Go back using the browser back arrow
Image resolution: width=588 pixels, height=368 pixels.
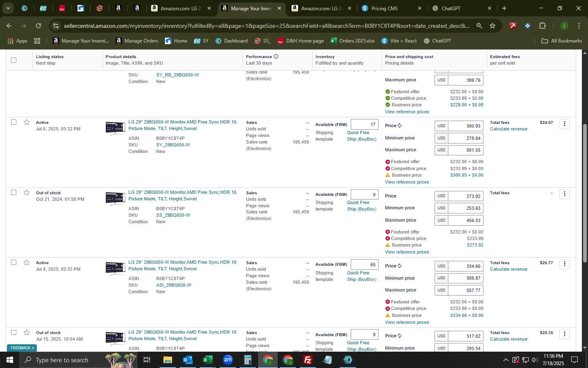[x=9, y=26]
